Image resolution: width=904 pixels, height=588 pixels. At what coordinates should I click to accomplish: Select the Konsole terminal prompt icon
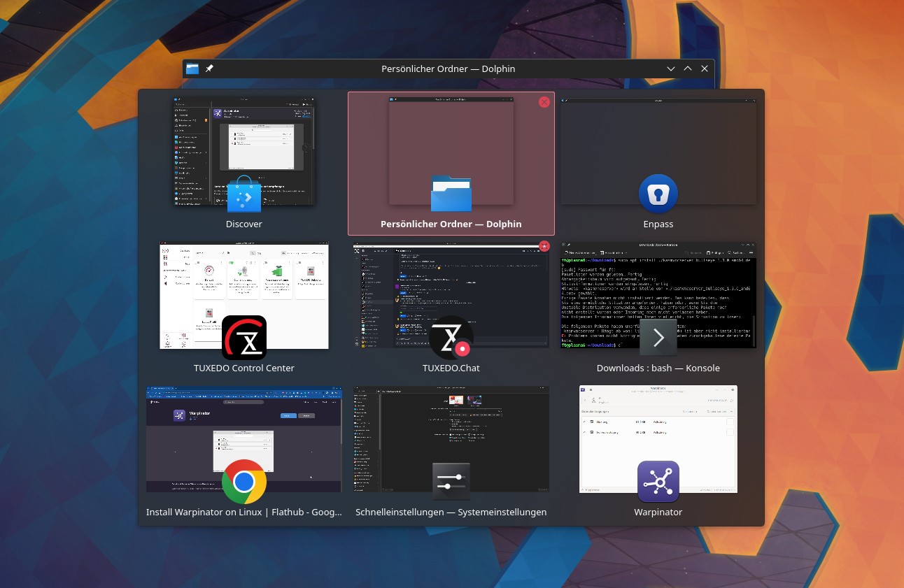pos(658,338)
